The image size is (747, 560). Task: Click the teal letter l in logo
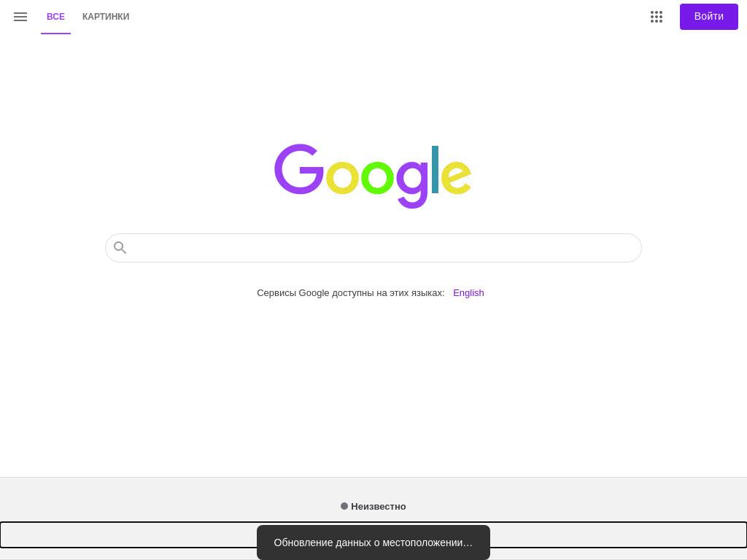[x=435, y=169]
